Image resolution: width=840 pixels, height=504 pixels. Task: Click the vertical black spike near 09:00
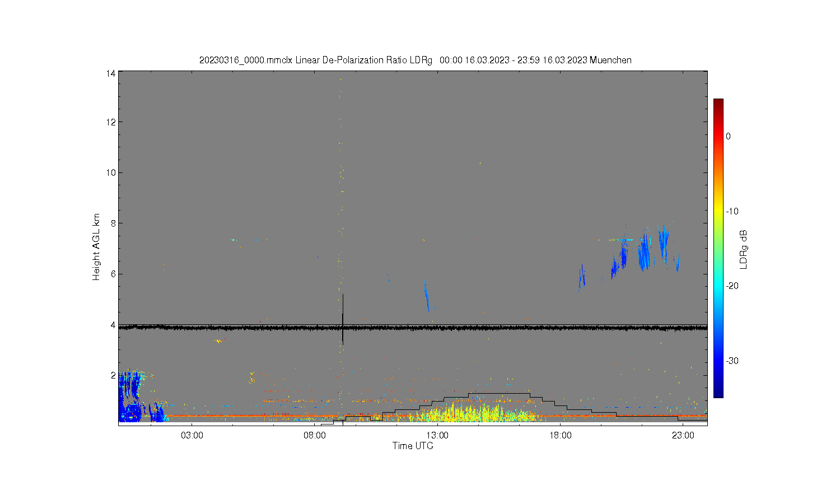[x=343, y=318]
